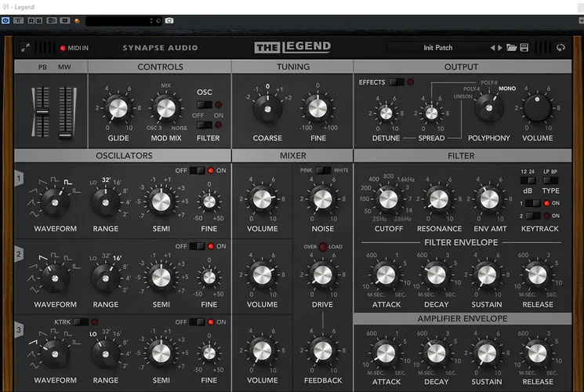This screenshot has height=392, width=584.
Task: Click the filter envelope ATTACK knob
Action: (386, 275)
